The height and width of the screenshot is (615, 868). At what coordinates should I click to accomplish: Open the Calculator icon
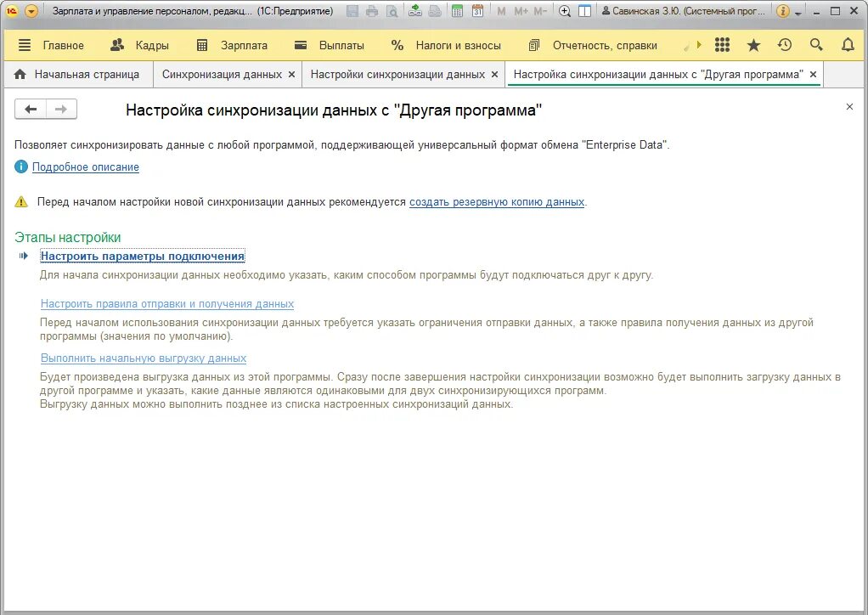point(457,11)
